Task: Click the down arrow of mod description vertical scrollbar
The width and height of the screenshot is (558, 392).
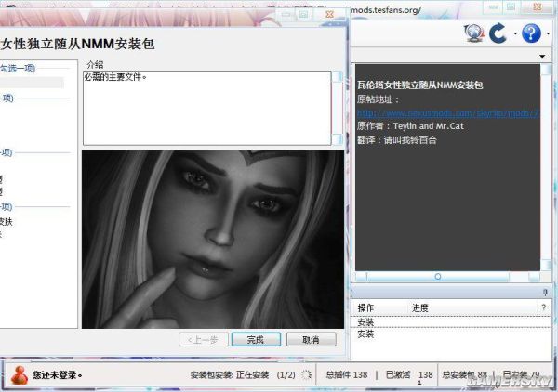Action: pyautogui.click(x=546, y=265)
